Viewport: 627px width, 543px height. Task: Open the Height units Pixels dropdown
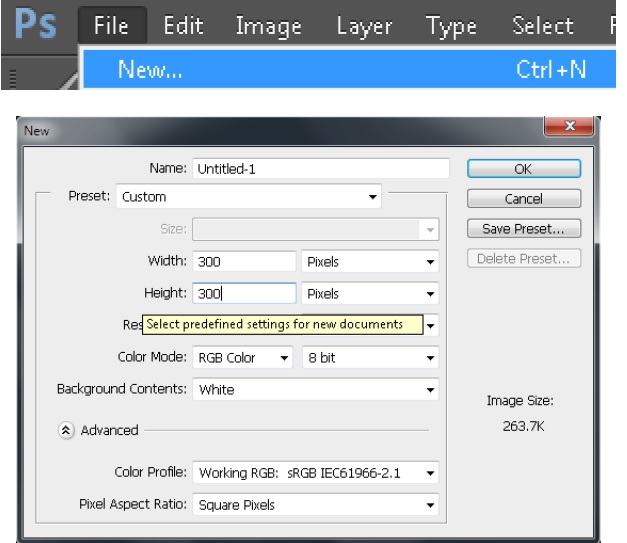(x=370, y=294)
